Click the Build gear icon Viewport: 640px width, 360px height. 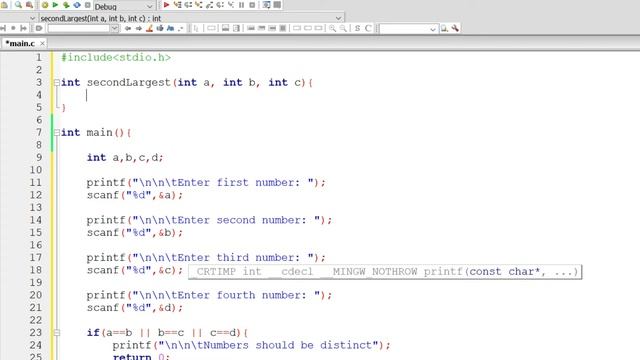(45, 5)
